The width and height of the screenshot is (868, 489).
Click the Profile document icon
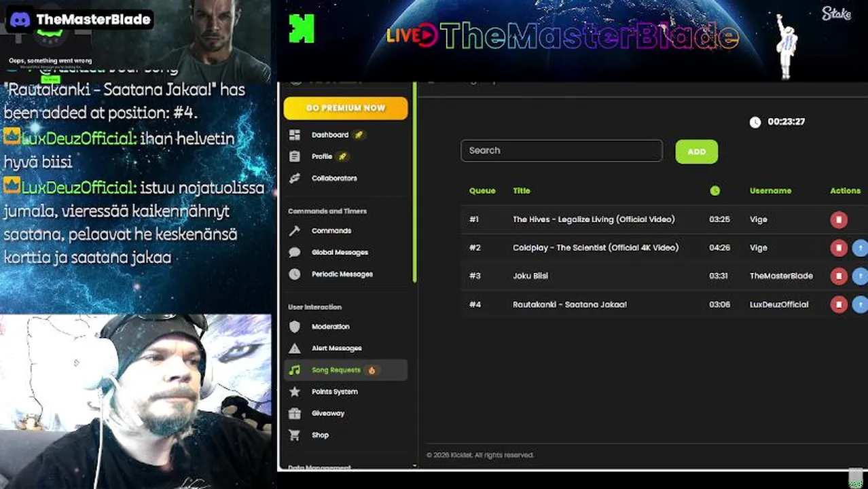point(295,157)
